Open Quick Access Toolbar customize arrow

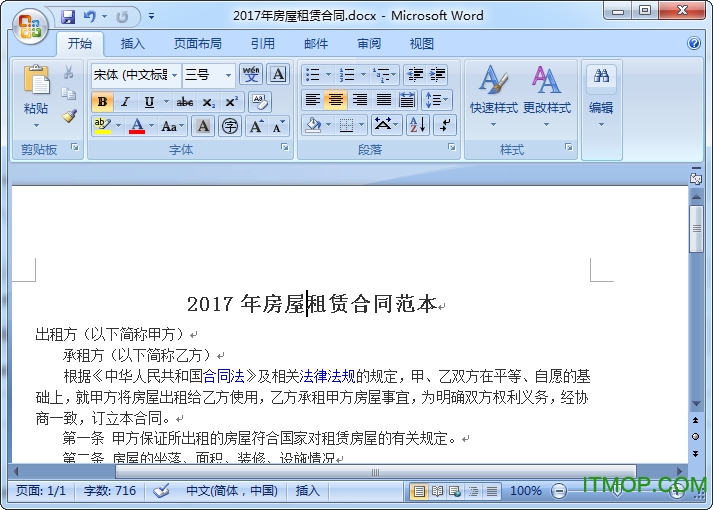[151, 16]
